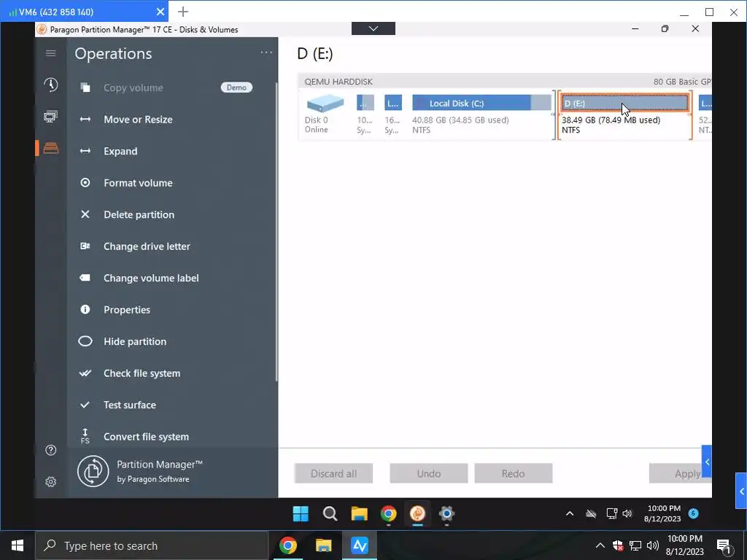Click the Apply button

coord(680,473)
